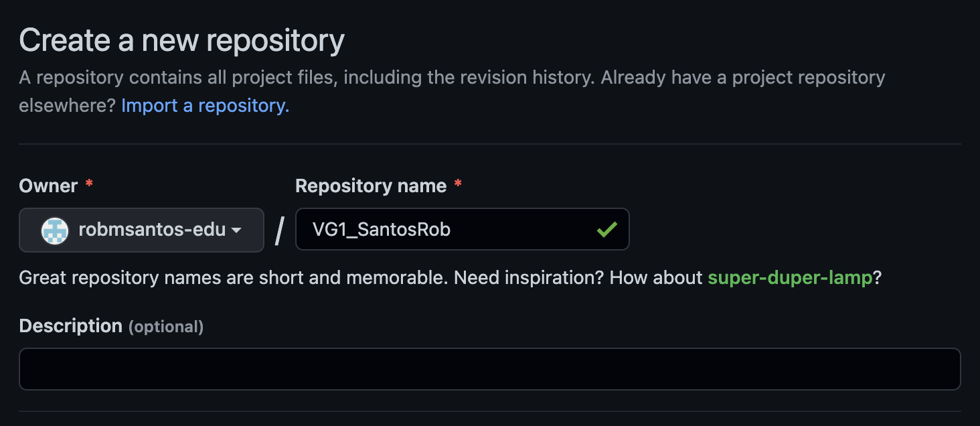The width and height of the screenshot is (980, 426).
Task: Click the green checkmark validation icon
Action: point(606,230)
